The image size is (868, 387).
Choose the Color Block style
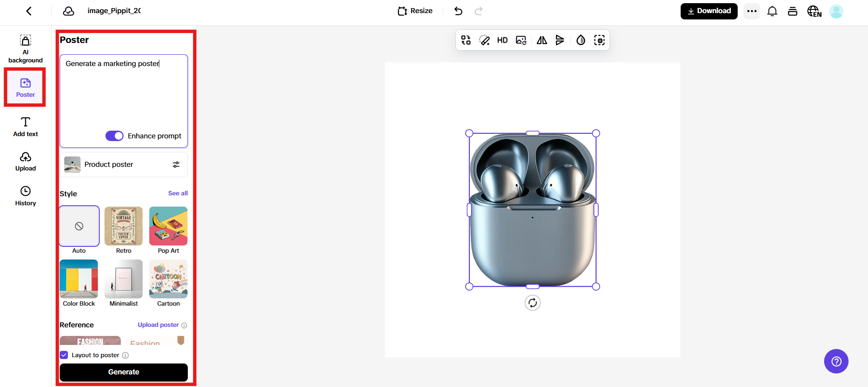click(x=79, y=283)
